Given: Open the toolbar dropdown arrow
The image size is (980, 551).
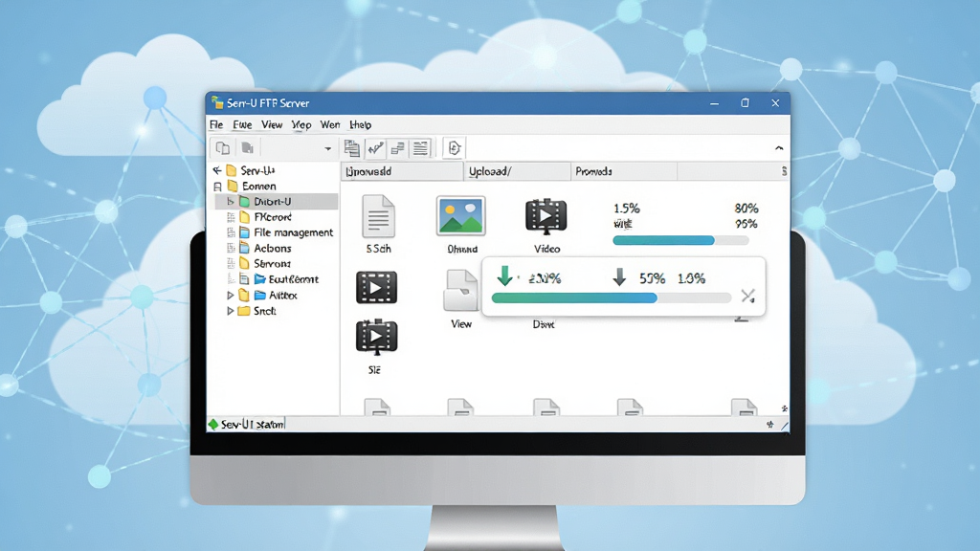Looking at the screenshot, I should 327,148.
